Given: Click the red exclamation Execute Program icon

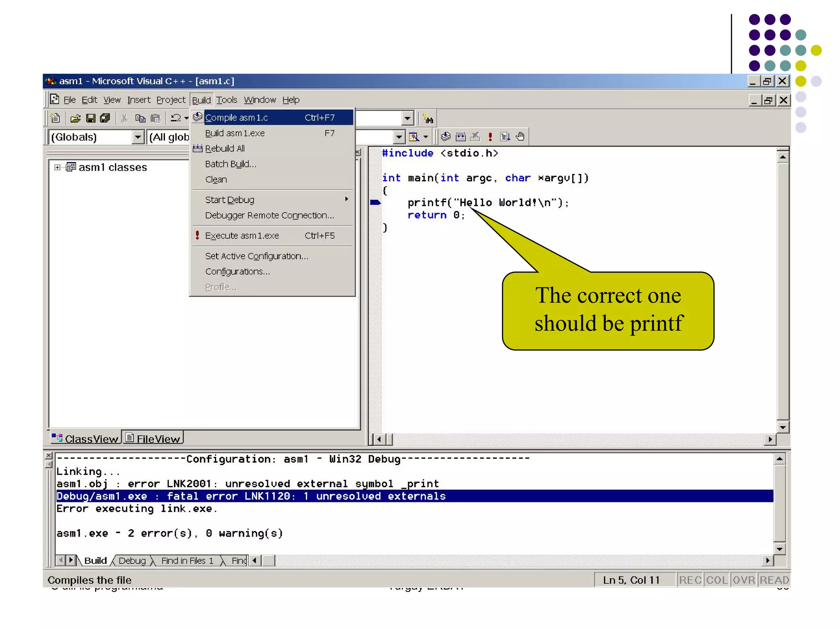Looking at the screenshot, I should (x=490, y=137).
